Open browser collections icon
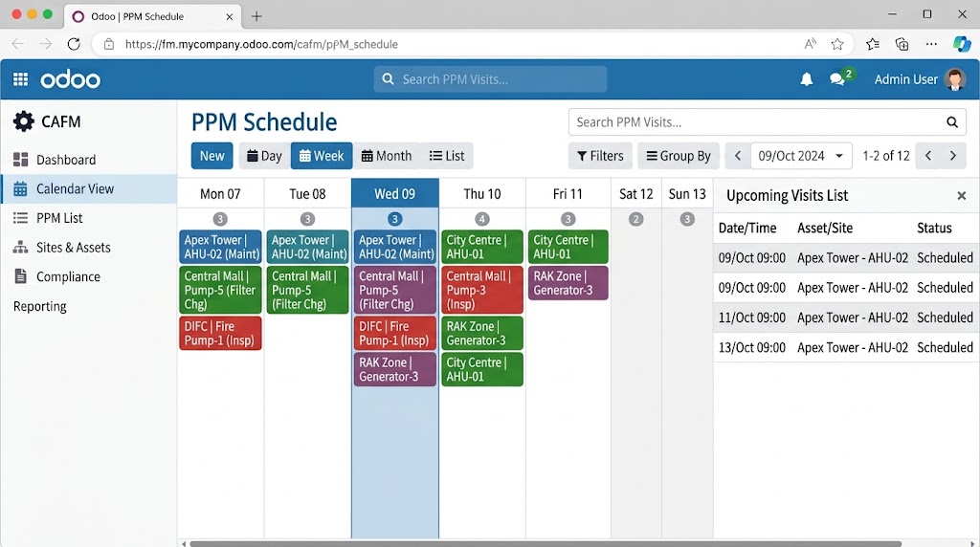Screen dimensions: 980x547 tap(902, 44)
